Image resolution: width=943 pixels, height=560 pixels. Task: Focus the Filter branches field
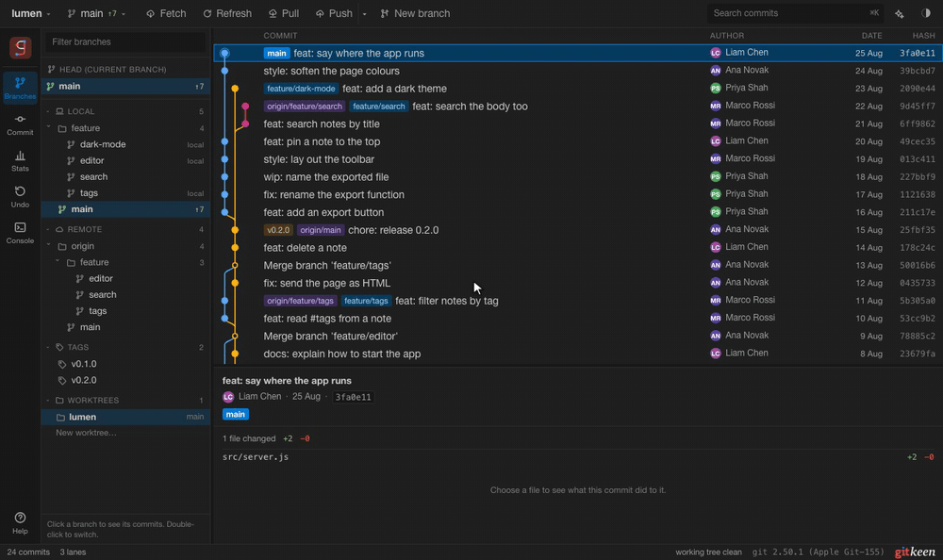point(125,42)
